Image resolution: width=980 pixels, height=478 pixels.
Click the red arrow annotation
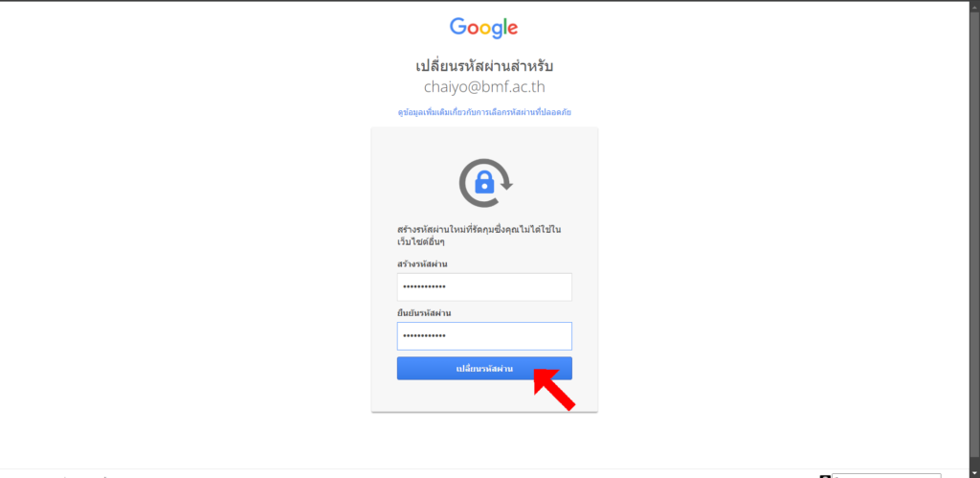pyautogui.click(x=553, y=389)
